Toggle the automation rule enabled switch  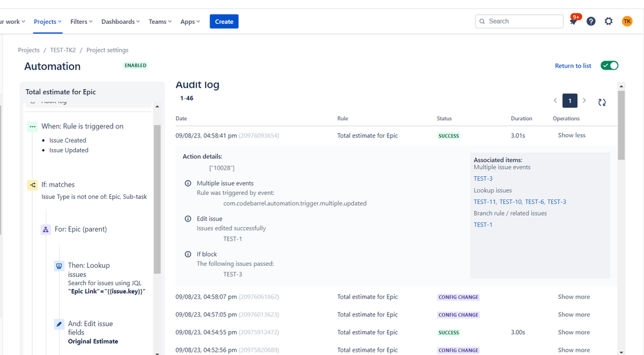point(609,65)
